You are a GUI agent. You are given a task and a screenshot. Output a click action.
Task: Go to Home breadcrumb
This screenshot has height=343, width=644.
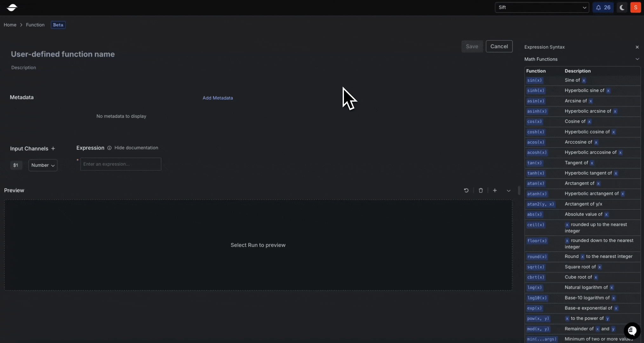click(x=10, y=25)
